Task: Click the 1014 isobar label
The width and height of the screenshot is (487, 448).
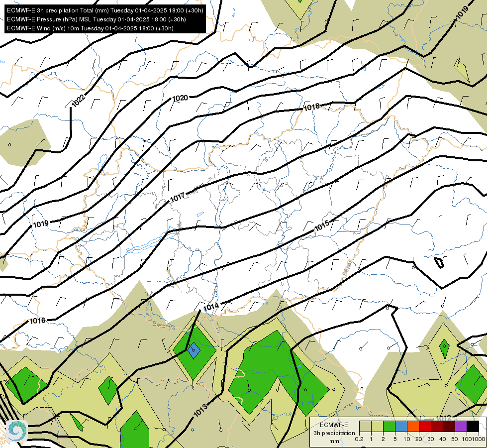Action: click(211, 307)
